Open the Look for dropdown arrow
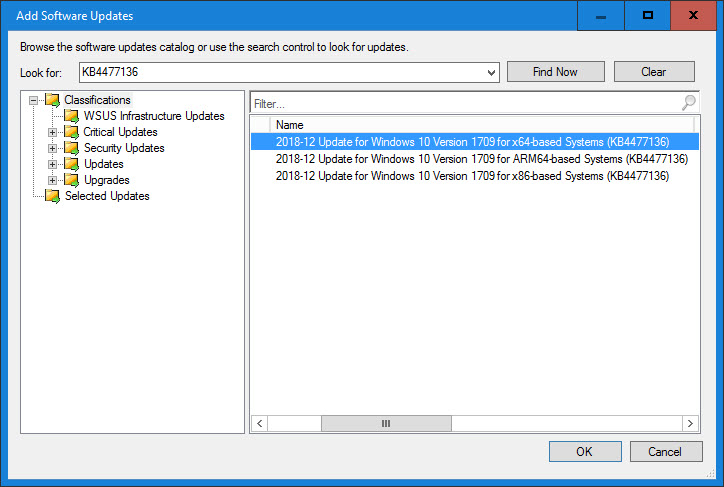Viewport: 724px width, 487px height. coord(491,72)
